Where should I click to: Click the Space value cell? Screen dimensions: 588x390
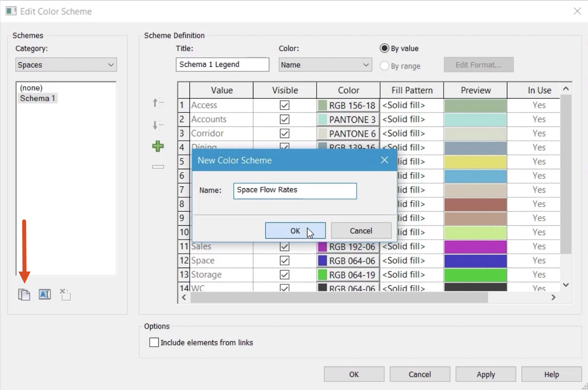click(x=221, y=260)
